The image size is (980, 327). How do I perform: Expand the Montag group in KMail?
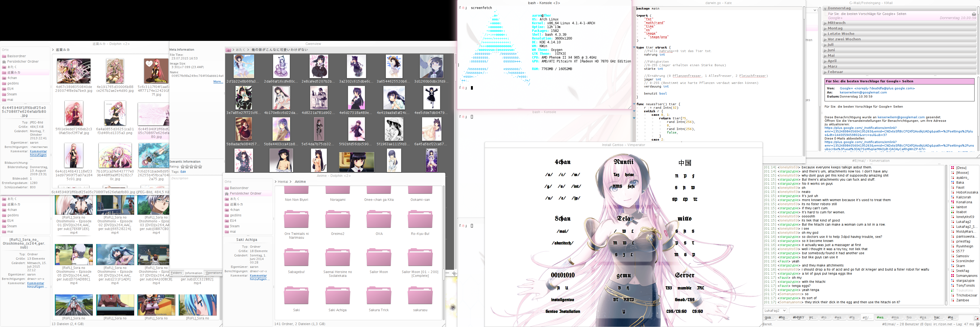click(825, 29)
